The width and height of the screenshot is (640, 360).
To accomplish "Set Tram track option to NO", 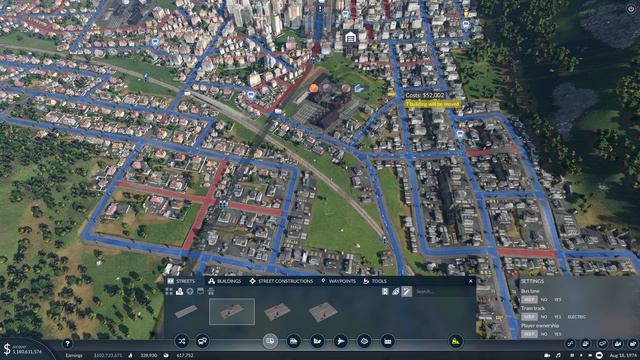I will pyautogui.click(x=544, y=317).
